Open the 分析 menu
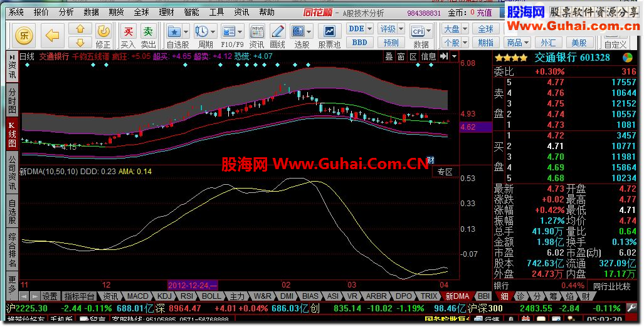644x327 pixels. click(x=66, y=13)
